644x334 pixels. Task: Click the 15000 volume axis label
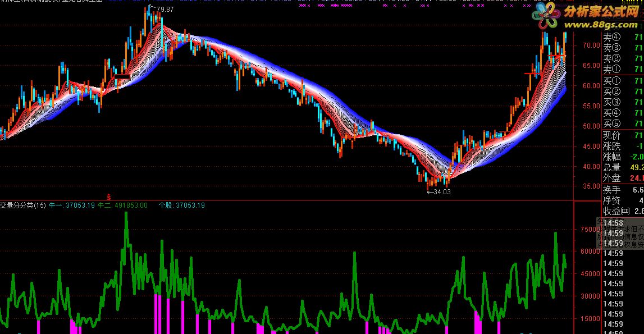point(591,318)
